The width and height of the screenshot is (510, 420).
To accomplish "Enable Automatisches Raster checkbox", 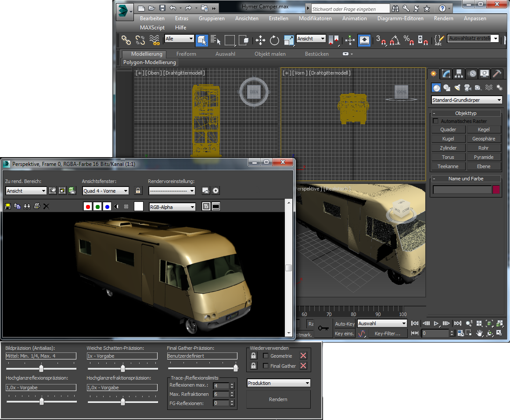I will point(436,121).
